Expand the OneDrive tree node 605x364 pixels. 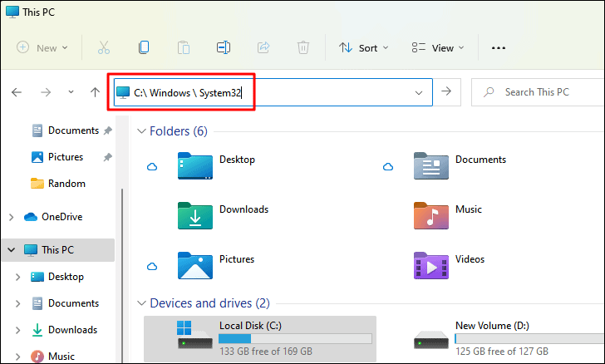[11, 217]
